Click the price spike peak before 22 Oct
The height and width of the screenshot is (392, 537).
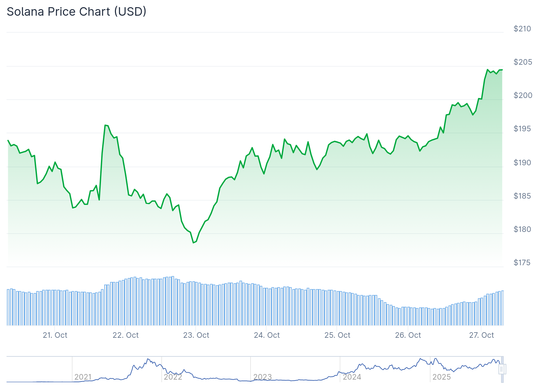(x=105, y=125)
